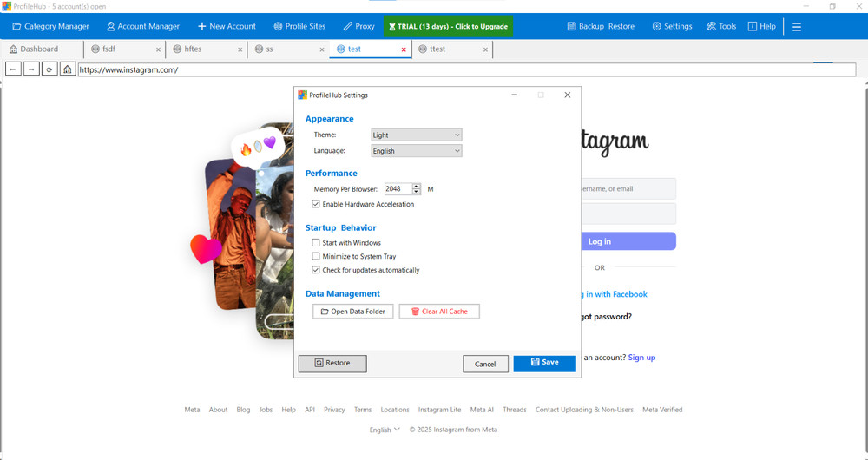Image resolution: width=868 pixels, height=460 pixels.
Task: Close the ss tab
Action: (322, 49)
